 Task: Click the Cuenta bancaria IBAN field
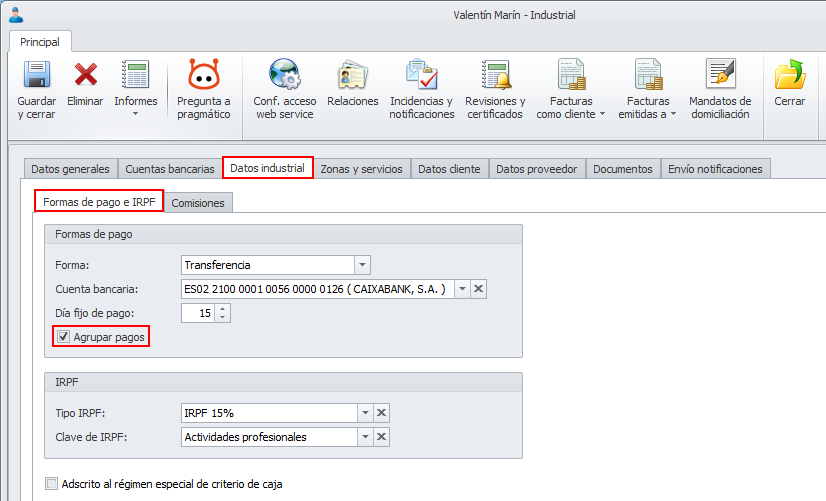click(x=318, y=289)
